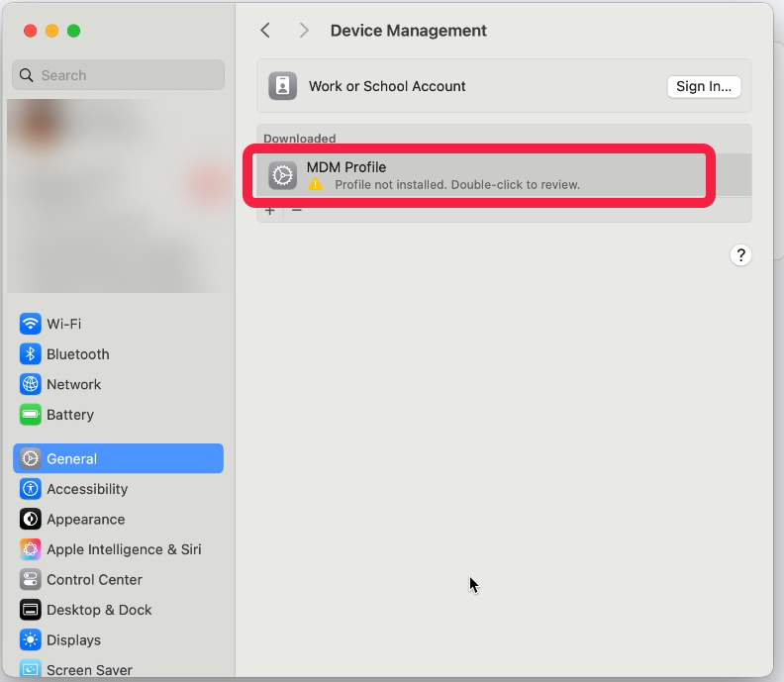Go forward with the right chevron

(304, 31)
